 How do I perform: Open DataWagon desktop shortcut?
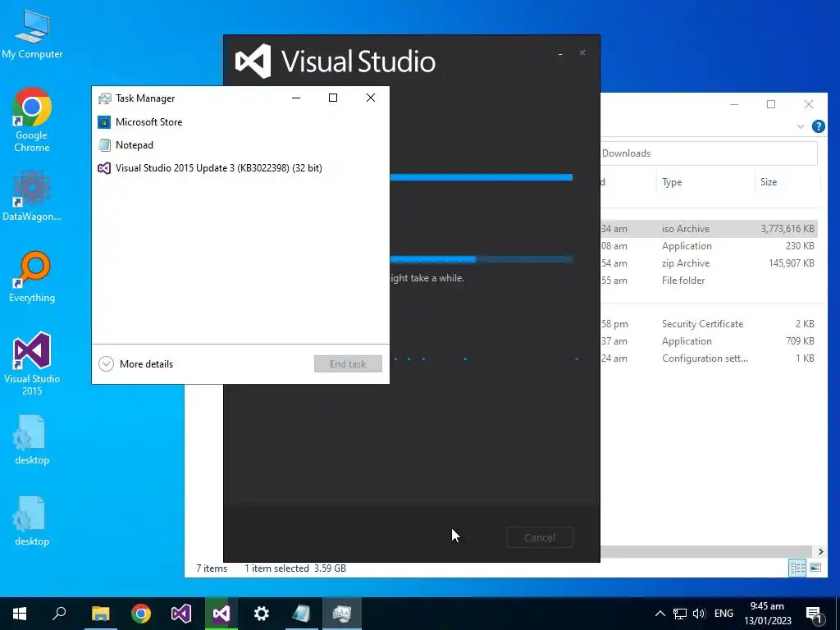click(x=32, y=196)
